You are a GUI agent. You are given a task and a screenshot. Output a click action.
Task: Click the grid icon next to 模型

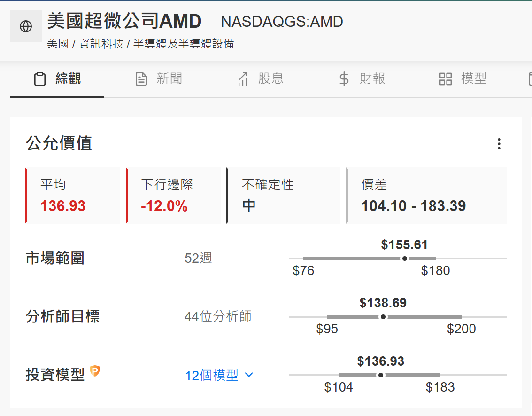[446, 79]
